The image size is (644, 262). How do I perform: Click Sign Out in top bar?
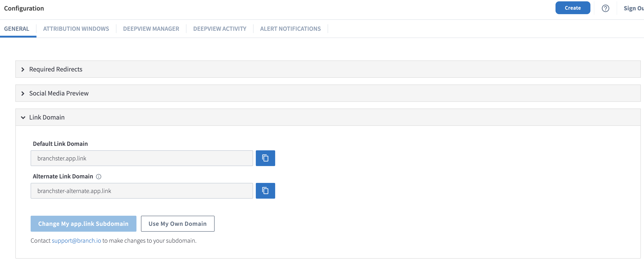(x=633, y=8)
